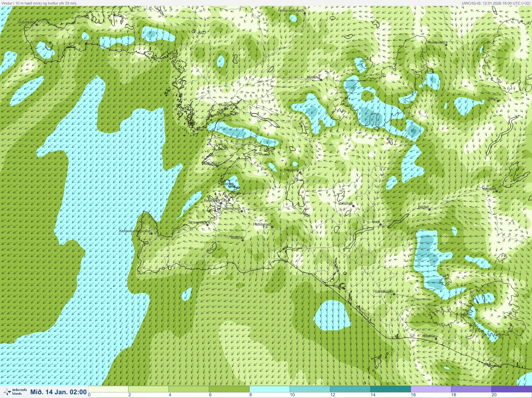The height and width of the screenshot is (398, 532).
Task: Select the 2–4 m/s legend color
Action: click(x=149, y=389)
